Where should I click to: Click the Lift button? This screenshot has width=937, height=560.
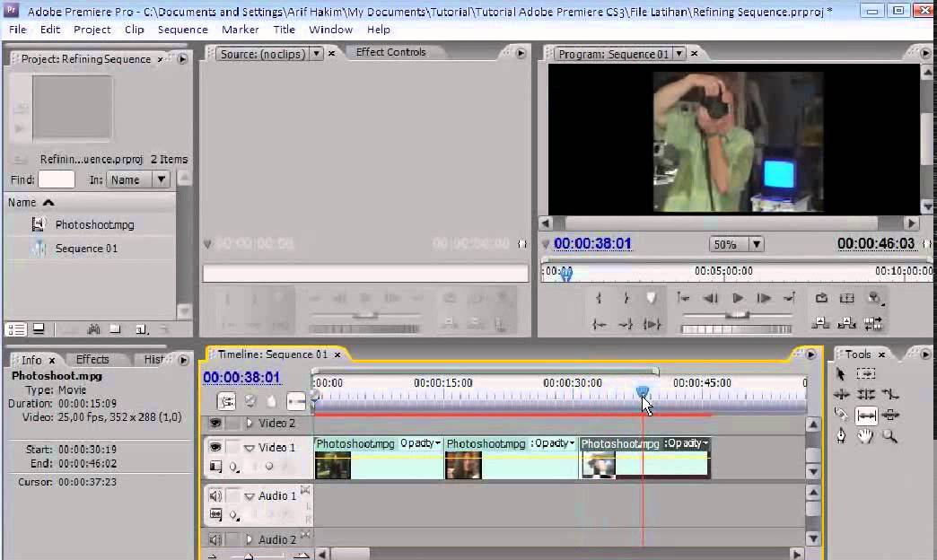click(x=820, y=323)
